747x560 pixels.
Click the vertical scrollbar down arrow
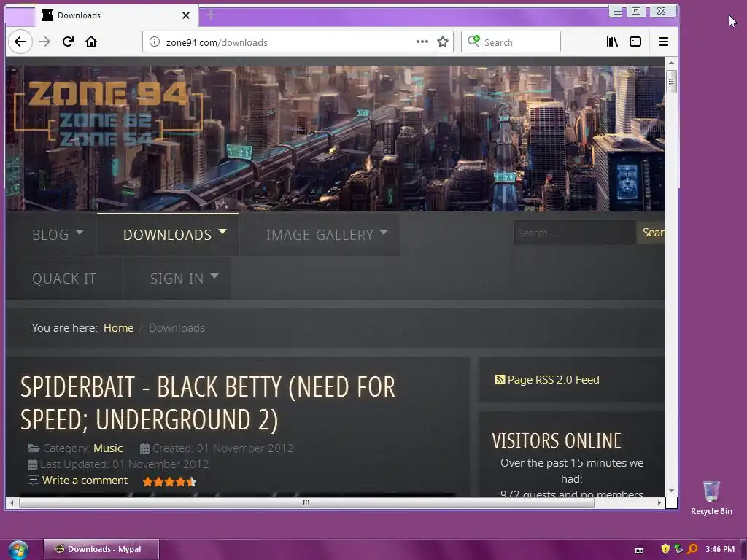(x=671, y=491)
